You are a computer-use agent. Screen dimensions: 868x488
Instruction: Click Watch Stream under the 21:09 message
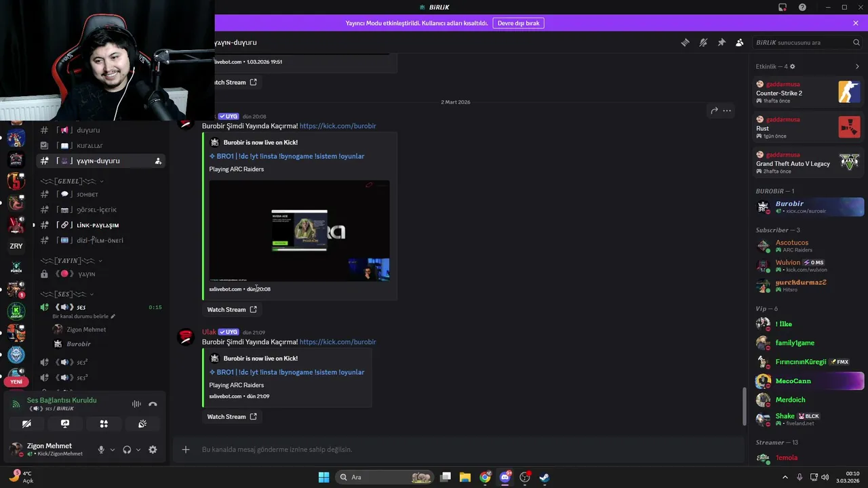232,417
